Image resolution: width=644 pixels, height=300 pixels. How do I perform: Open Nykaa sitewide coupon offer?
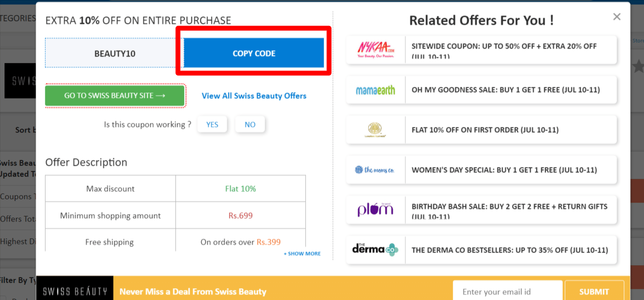[504, 50]
